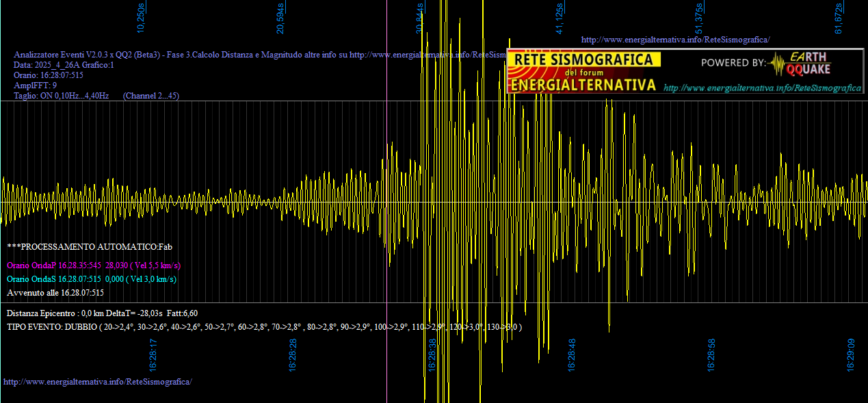868x403 pixels.
Task: Click the '(Channel 2...45)' text
Action: [x=151, y=96]
